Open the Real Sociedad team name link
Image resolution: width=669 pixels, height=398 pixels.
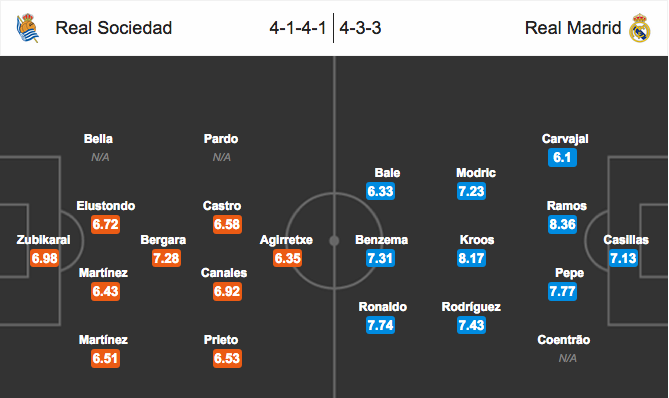113,28
